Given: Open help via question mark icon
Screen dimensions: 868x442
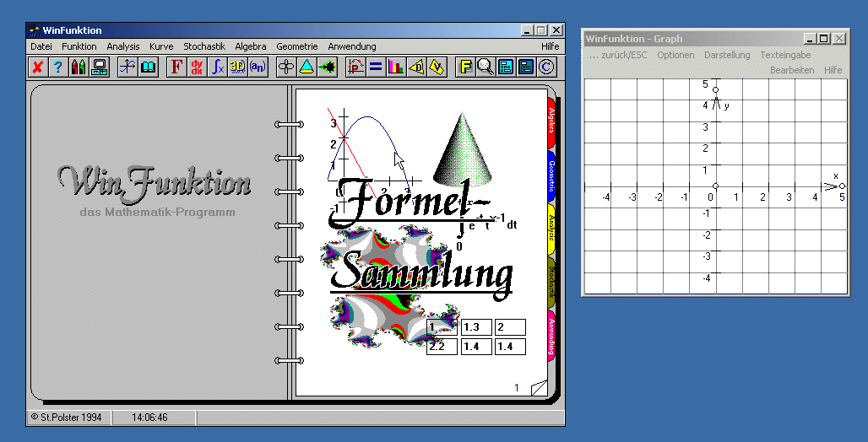Looking at the screenshot, I should 57,67.
